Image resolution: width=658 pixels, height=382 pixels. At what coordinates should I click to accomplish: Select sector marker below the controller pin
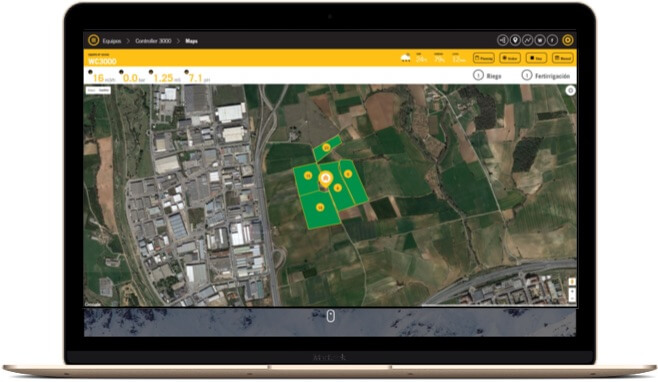point(337,188)
